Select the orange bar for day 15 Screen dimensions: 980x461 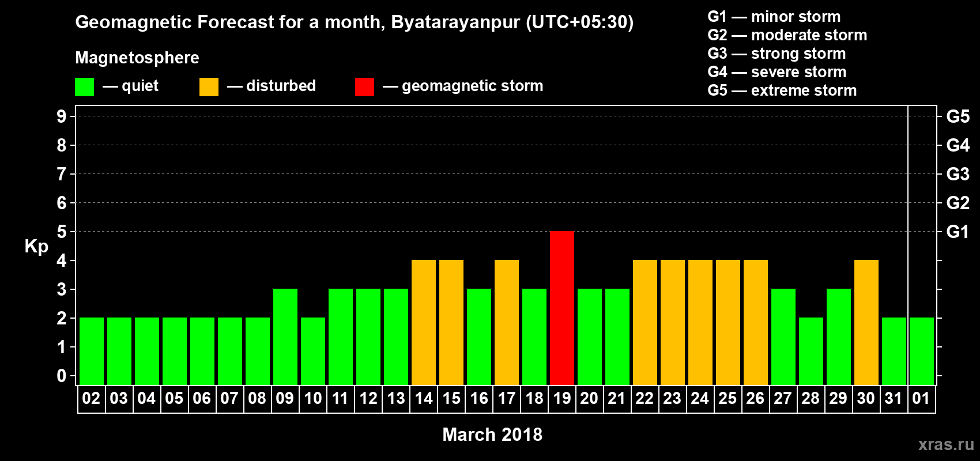pos(451,322)
